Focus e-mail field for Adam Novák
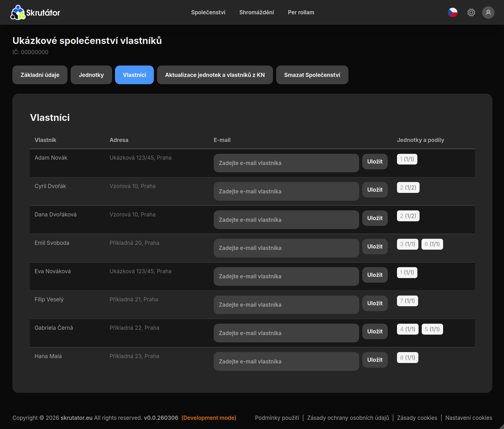This screenshot has height=429, width=504. click(286, 163)
